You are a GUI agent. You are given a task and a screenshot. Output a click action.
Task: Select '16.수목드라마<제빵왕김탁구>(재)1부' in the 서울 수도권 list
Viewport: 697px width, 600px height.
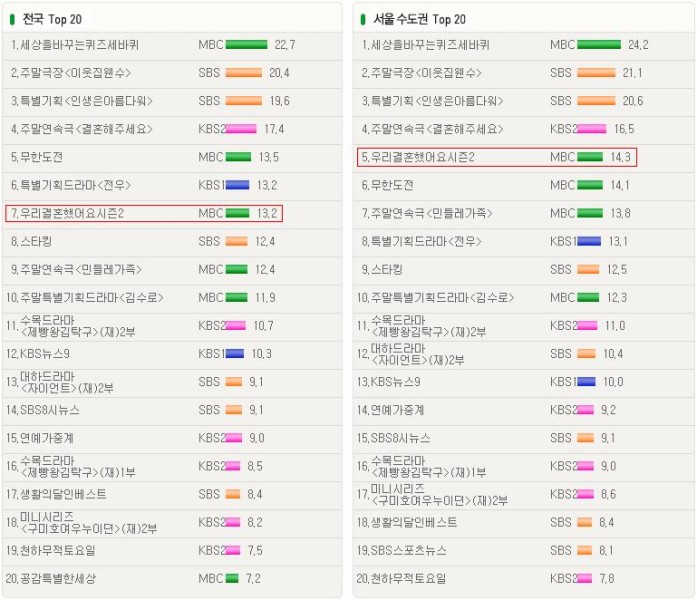point(421,466)
